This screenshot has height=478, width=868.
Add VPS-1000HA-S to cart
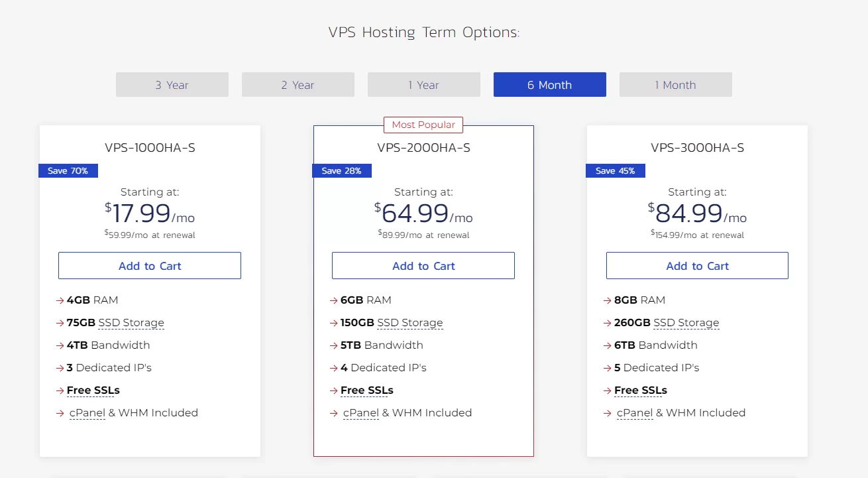[x=149, y=265]
